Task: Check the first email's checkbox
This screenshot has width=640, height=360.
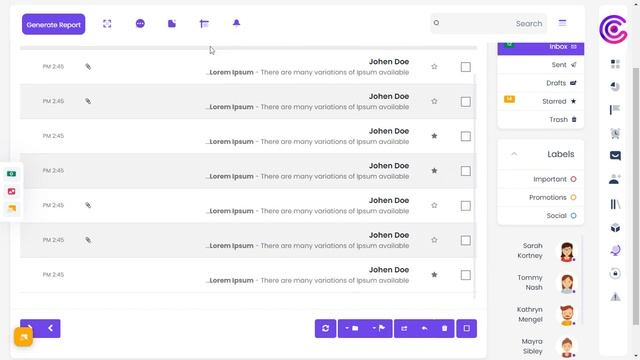Action: [x=465, y=67]
